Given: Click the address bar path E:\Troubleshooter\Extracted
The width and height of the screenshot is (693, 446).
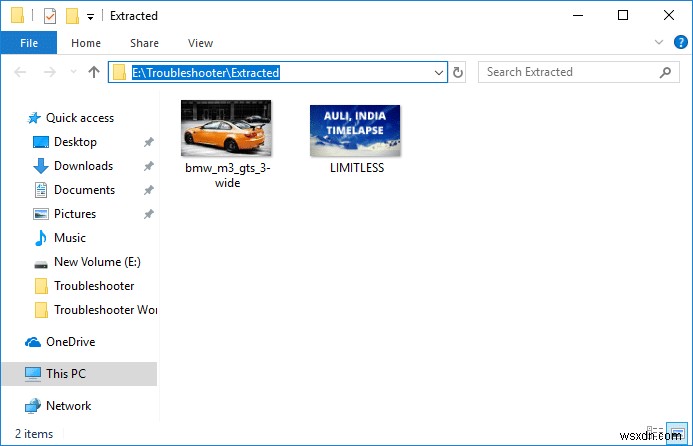Looking at the screenshot, I should [206, 72].
